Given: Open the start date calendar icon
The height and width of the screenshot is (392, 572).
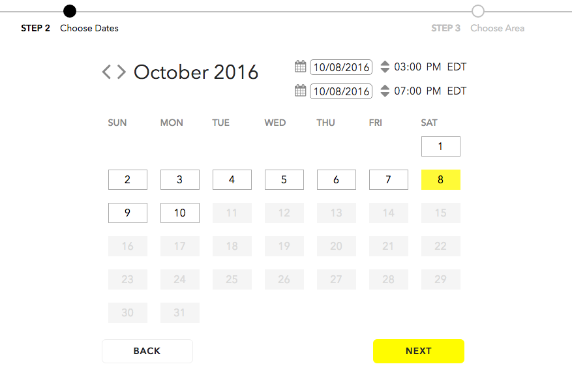Looking at the screenshot, I should (300, 67).
